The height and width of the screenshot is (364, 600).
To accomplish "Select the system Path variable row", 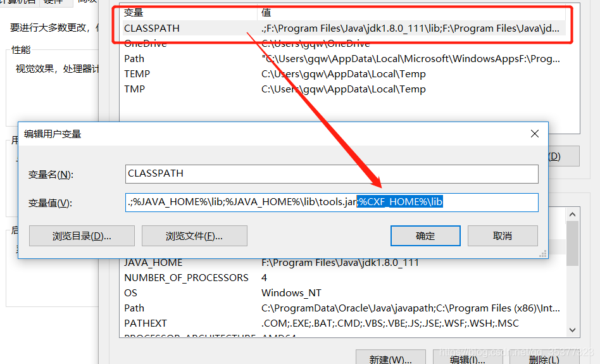I will (344, 308).
